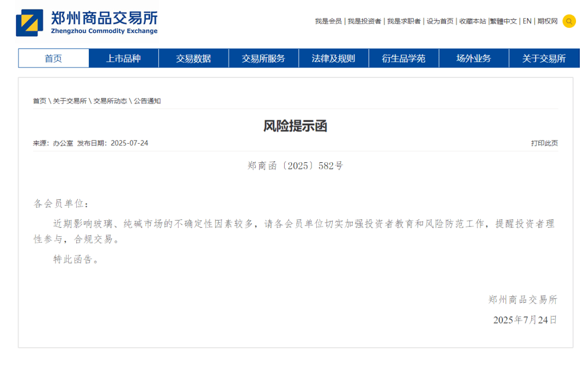Click 收藏本站 link
The width and height of the screenshot is (588, 367).
pos(473,21)
